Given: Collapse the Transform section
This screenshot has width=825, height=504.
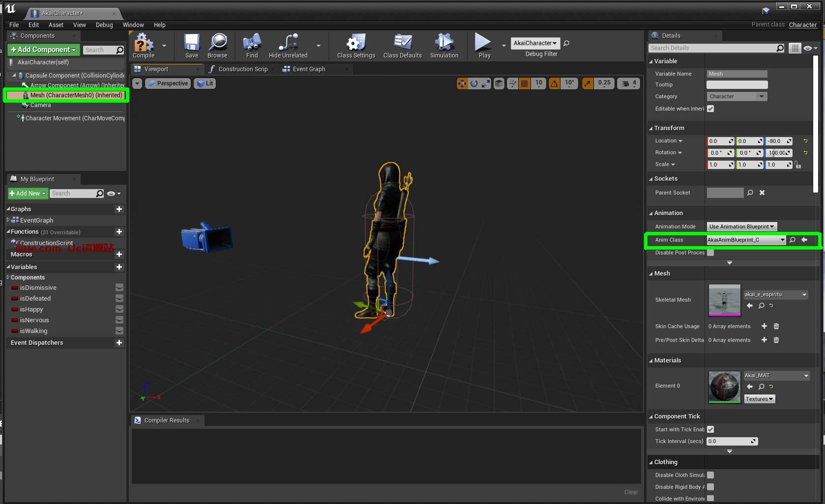Looking at the screenshot, I should [669, 128].
